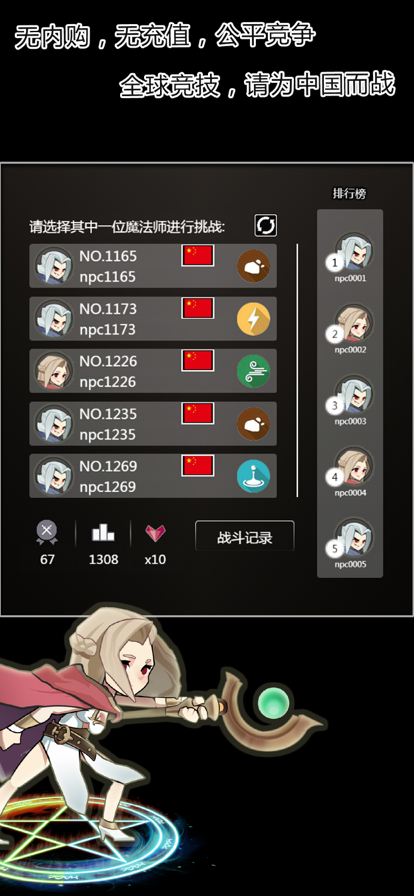The image size is (414, 896).
Task: Refresh the opponent list with circular arrows icon
Action: (265, 225)
